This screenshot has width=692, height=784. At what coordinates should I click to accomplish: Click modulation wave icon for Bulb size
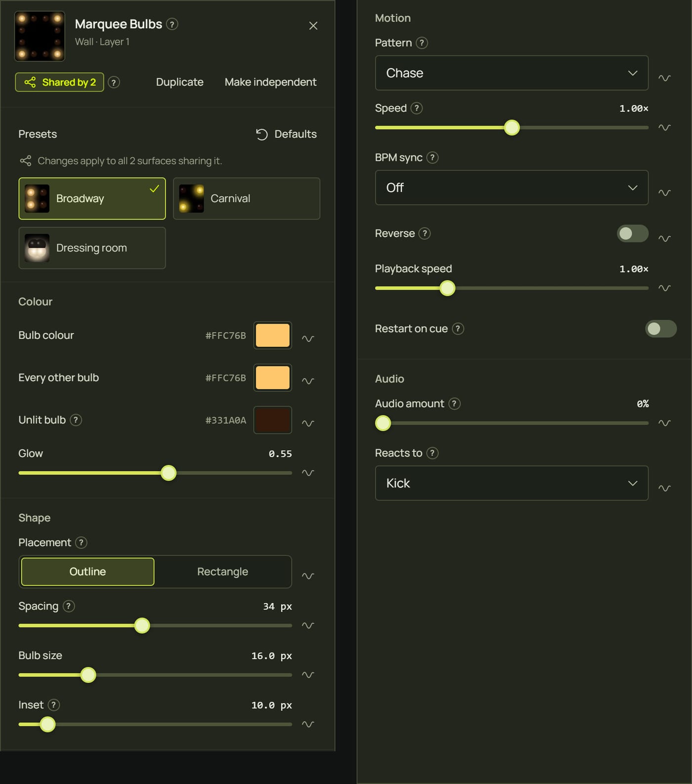(x=308, y=675)
